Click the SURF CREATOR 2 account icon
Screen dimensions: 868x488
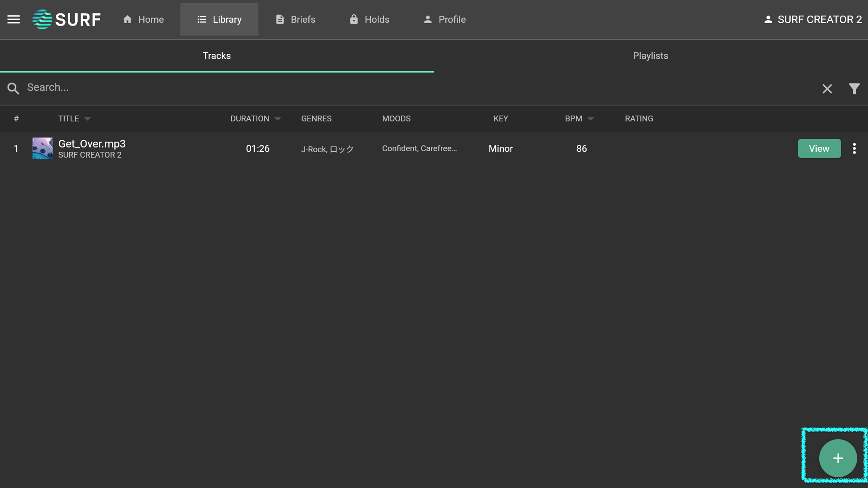(768, 19)
